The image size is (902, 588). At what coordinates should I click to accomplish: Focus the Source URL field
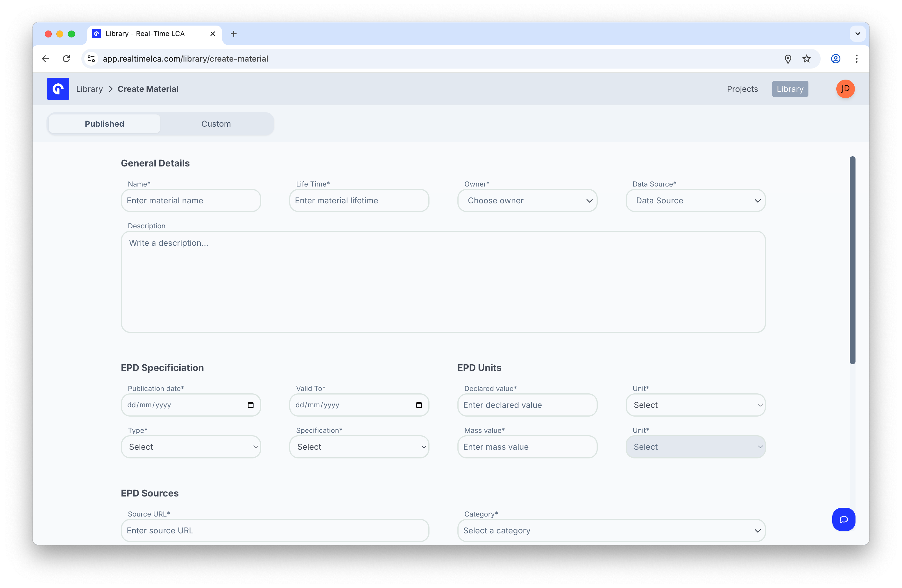[x=275, y=530]
